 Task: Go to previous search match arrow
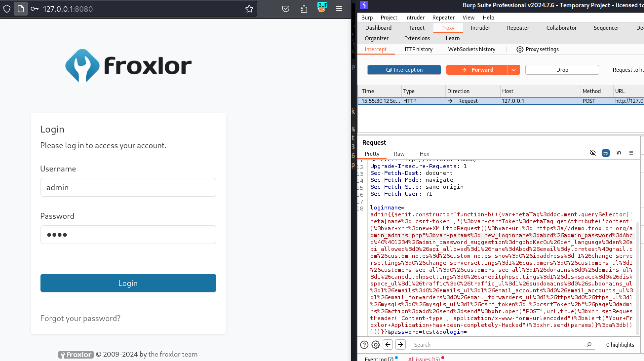pyautogui.click(x=388, y=345)
